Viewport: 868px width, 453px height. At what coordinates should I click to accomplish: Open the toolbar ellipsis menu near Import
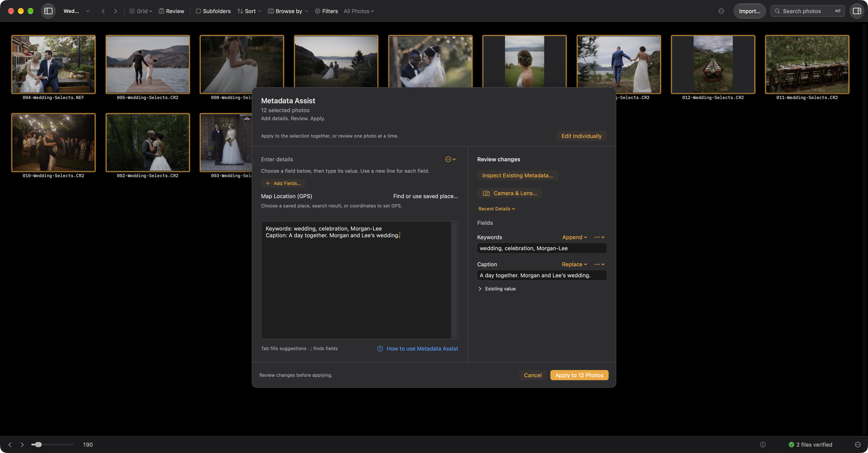click(721, 11)
